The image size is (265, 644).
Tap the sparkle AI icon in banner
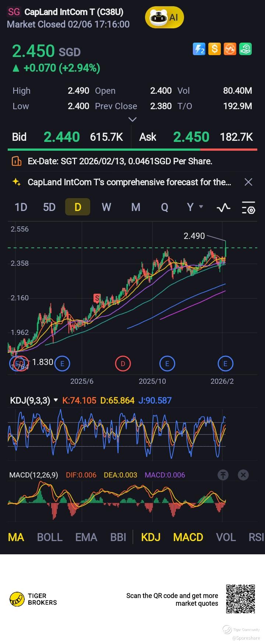point(17,182)
